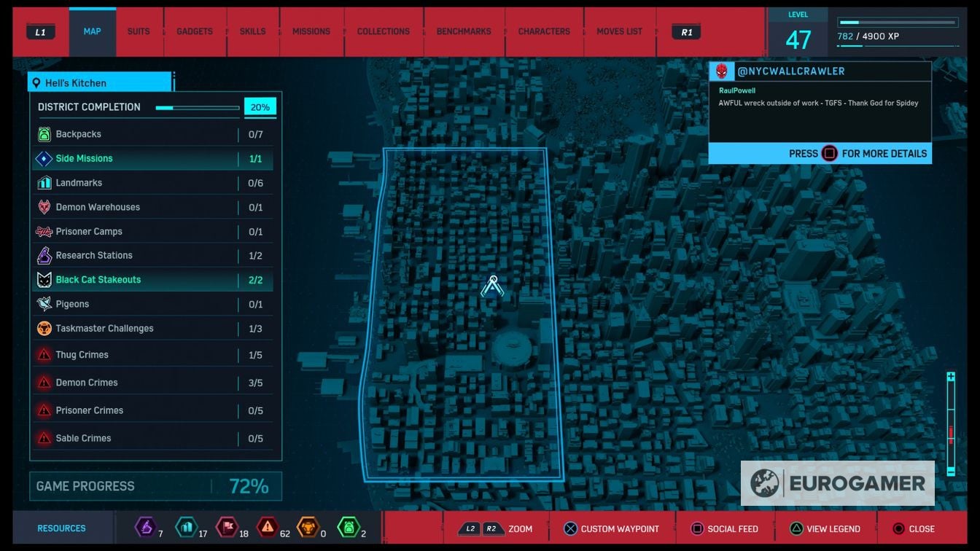Open the Moves List tab
This screenshot has width=980, height=551.
tap(619, 32)
